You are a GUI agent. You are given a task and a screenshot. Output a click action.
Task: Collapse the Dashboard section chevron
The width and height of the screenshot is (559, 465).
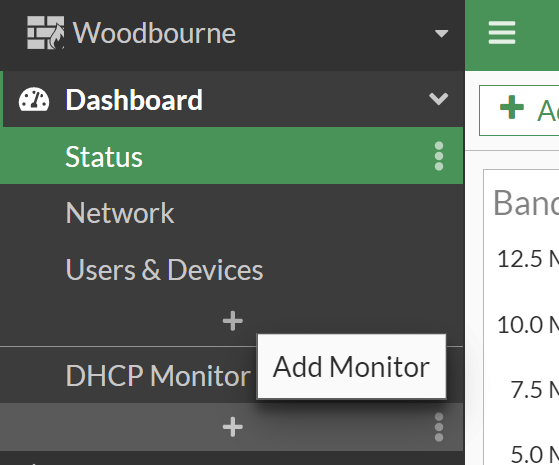coord(439,99)
